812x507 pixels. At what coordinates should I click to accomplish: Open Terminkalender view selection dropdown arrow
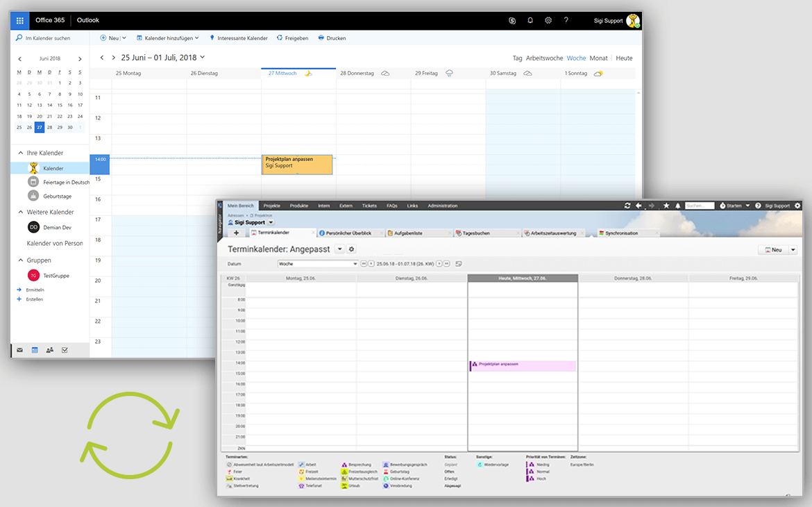click(x=339, y=249)
